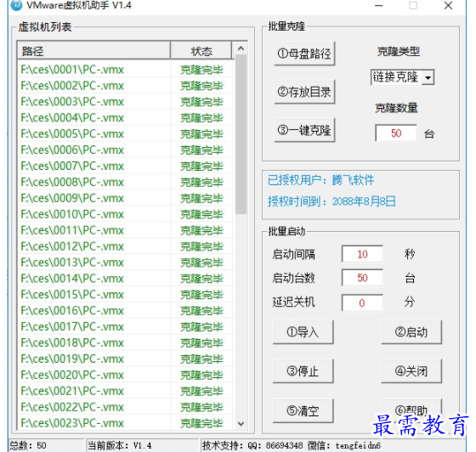
Task: Select row F:\ces\0007\PC-.vmx
Action: coord(126,167)
